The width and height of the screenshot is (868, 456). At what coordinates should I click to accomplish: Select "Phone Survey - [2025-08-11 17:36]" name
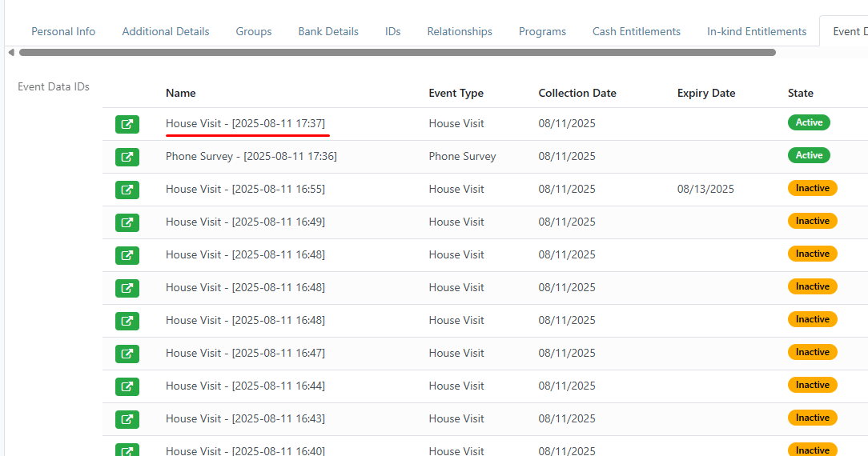(x=251, y=156)
